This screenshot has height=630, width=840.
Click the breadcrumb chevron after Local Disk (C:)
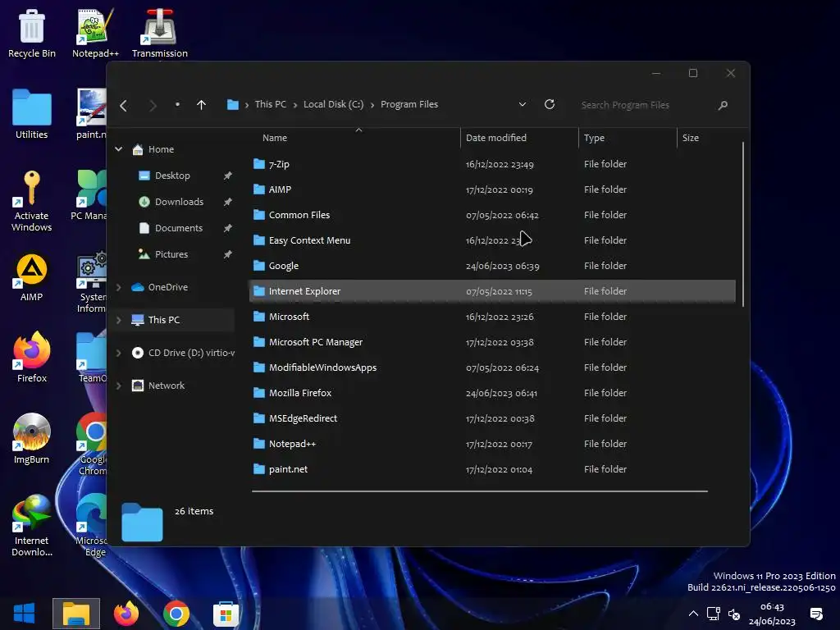(372, 105)
